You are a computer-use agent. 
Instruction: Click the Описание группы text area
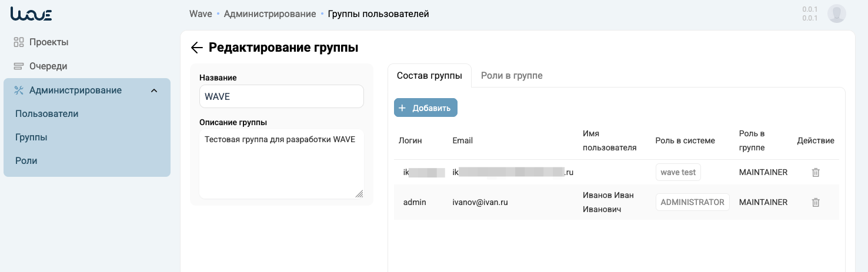[x=281, y=164]
